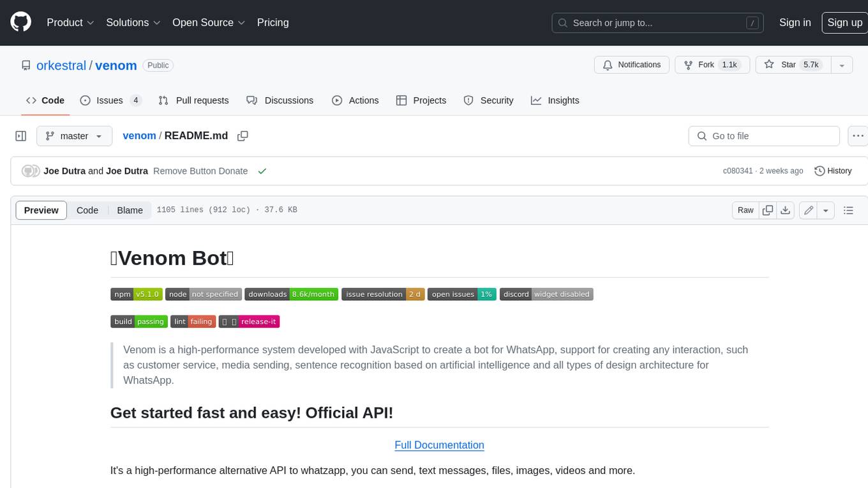Open commit hash c080341
Screen dimensions: 868x488
(x=738, y=171)
